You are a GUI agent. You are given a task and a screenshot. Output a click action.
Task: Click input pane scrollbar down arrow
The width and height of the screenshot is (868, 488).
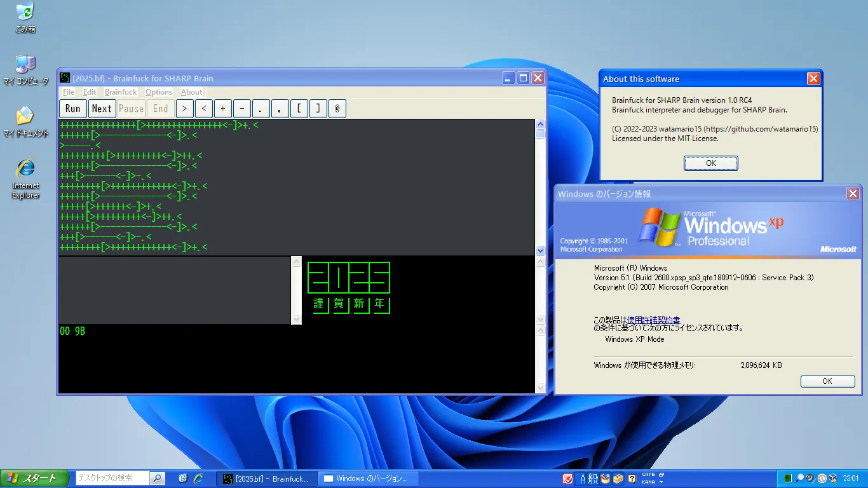click(x=296, y=319)
